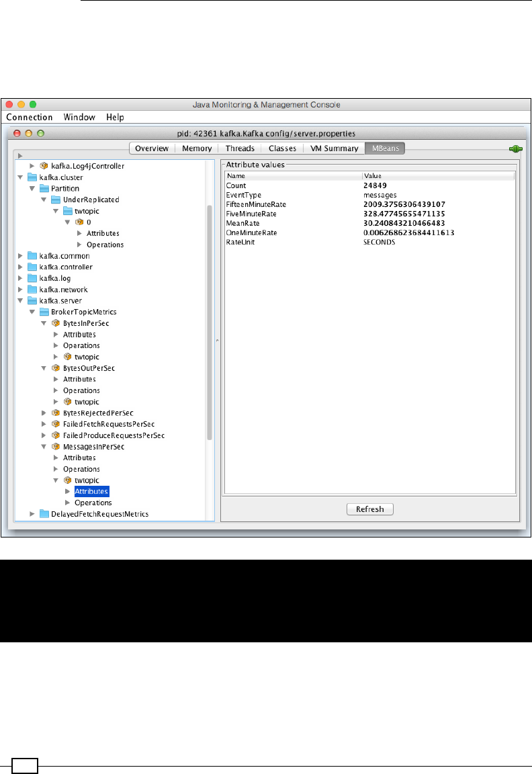This screenshot has width=532, height=774.
Task: Collapse the kafka.cluster tree node
Action: 20,177
